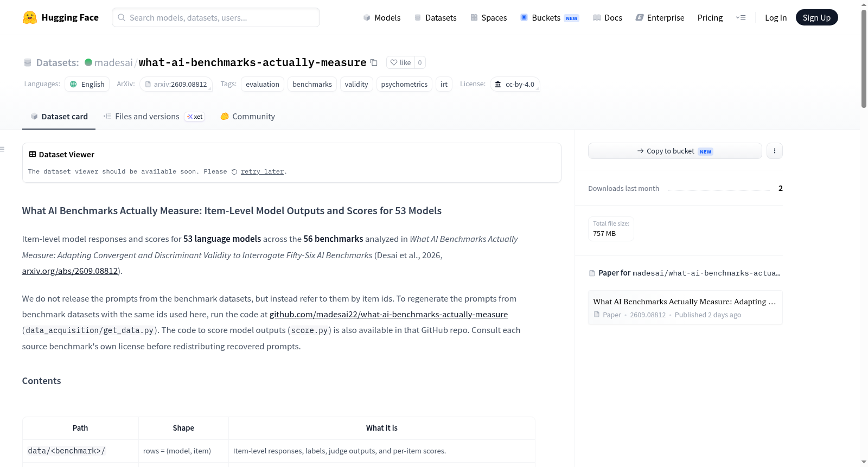Switch to the Community tab
This screenshot has width=868, height=467.
(x=247, y=117)
